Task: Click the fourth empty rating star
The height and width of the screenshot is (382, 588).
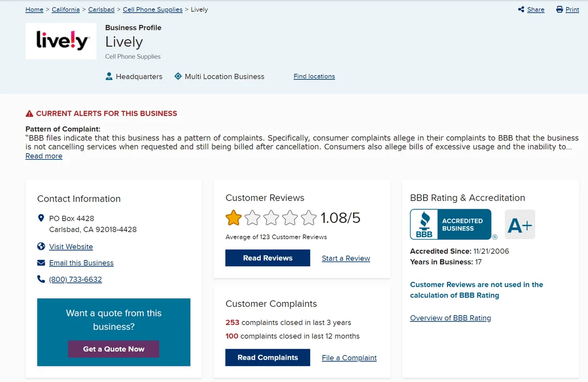Action: 290,217
